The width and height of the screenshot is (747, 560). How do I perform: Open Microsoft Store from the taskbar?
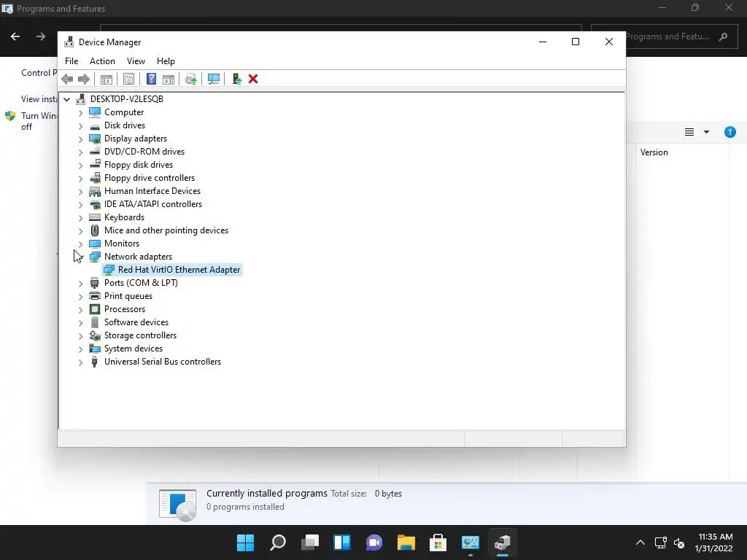pos(438,542)
